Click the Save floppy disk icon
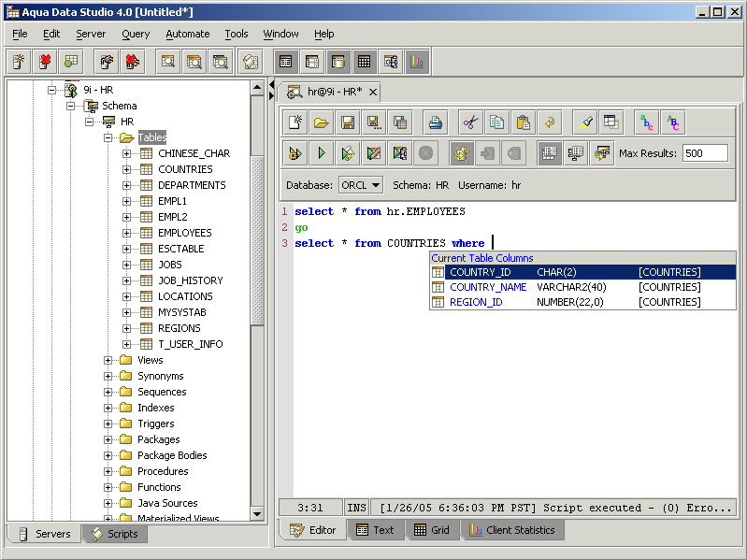 pos(348,122)
